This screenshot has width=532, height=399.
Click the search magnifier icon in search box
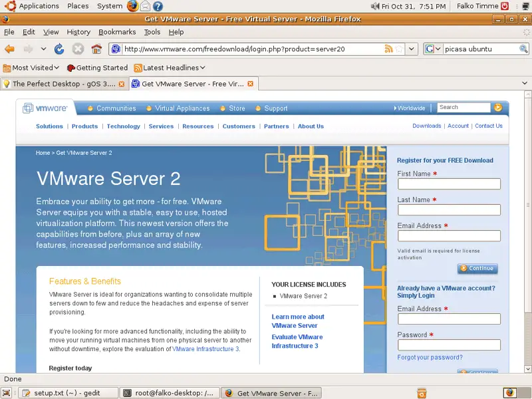pos(523,49)
